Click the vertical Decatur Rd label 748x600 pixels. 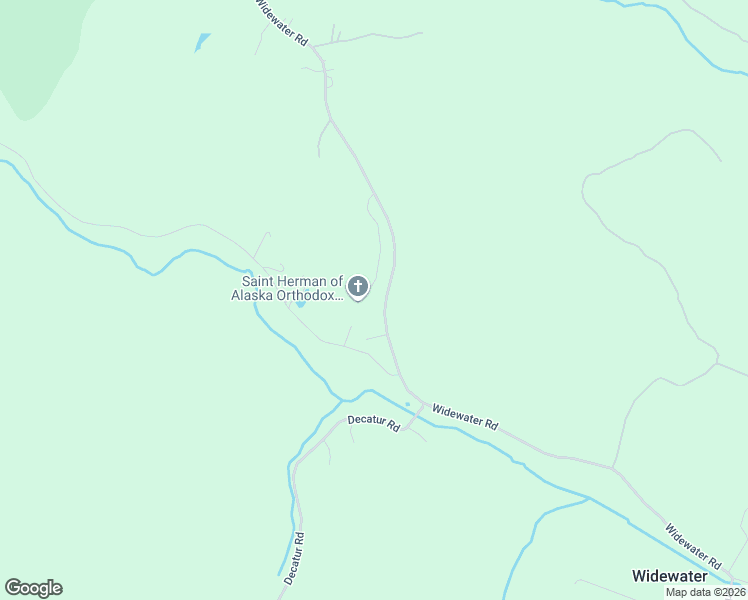coord(294,559)
